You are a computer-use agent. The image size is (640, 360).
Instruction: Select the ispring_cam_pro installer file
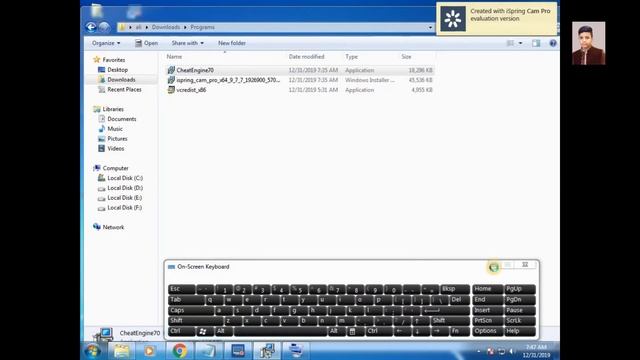pyautogui.click(x=228, y=80)
